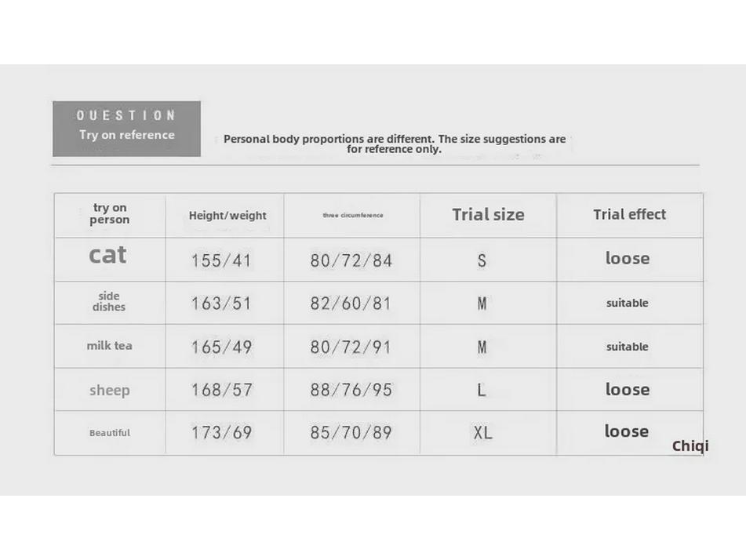Click the body proportions disclaimer text
This screenshot has width=746, height=560.
click(x=394, y=144)
